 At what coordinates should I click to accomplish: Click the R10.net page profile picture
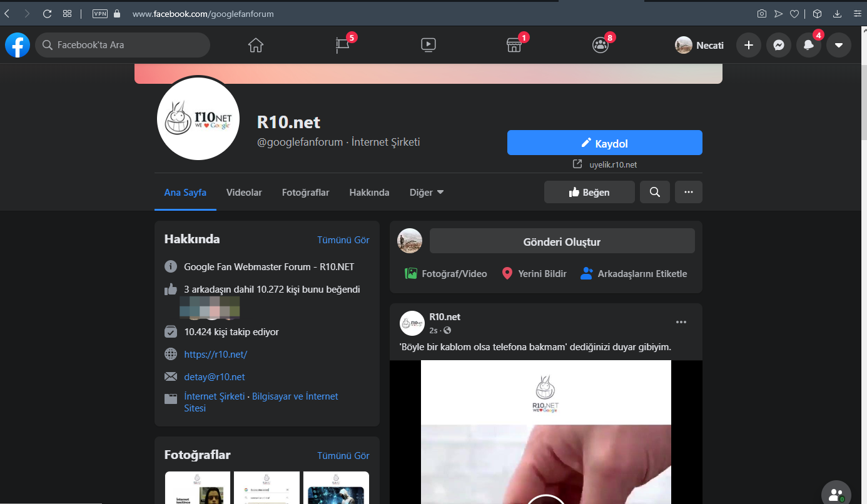tap(198, 119)
